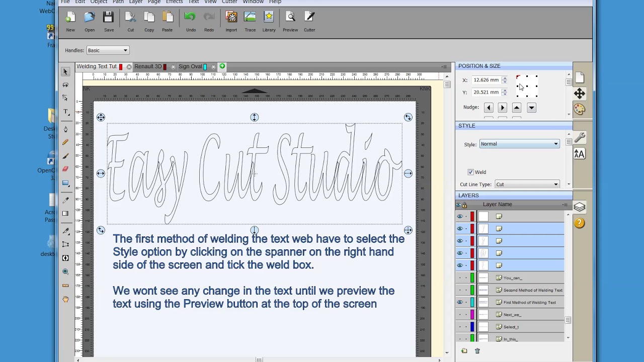Click the Layers stack panel icon
This screenshot has width=644, height=362.
pyautogui.click(x=580, y=207)
